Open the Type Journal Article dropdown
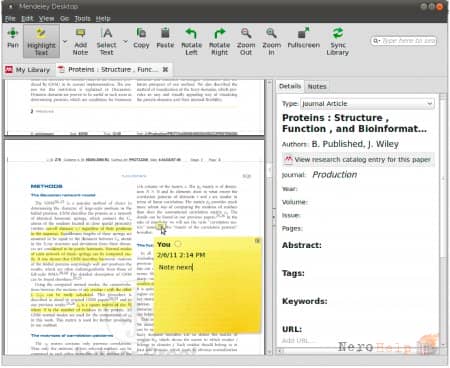This screenshot has height=368, width=450. pyautogui.click(x=367, y=104)
